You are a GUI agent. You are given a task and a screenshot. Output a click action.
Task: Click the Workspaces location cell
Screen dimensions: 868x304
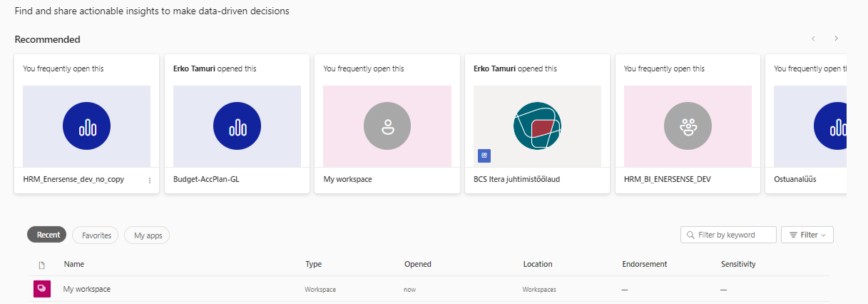point(539,290)
